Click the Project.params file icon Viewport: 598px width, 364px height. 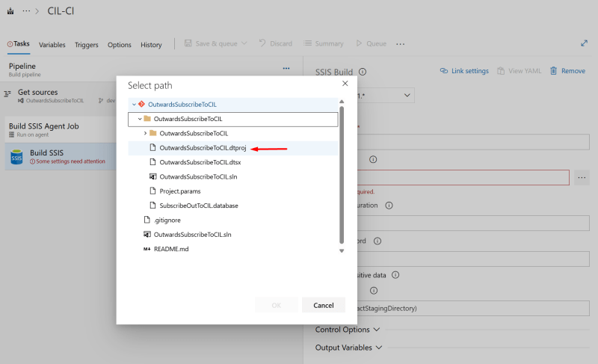coord(152,191)
